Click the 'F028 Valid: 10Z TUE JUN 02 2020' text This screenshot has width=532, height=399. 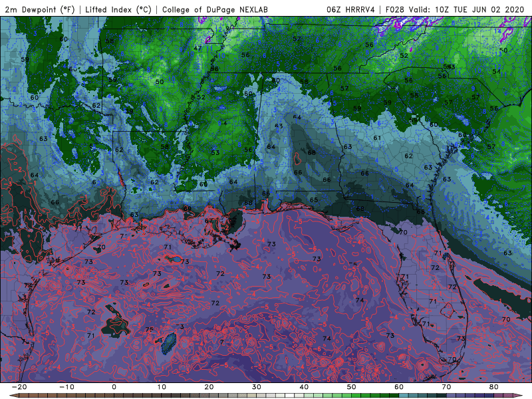[455, 9]
